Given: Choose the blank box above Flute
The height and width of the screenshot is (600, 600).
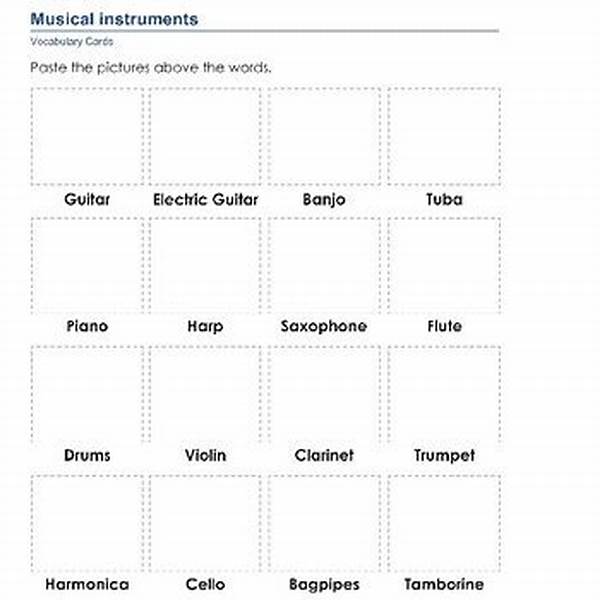Looking at the screenshot, I should (444, 264).
